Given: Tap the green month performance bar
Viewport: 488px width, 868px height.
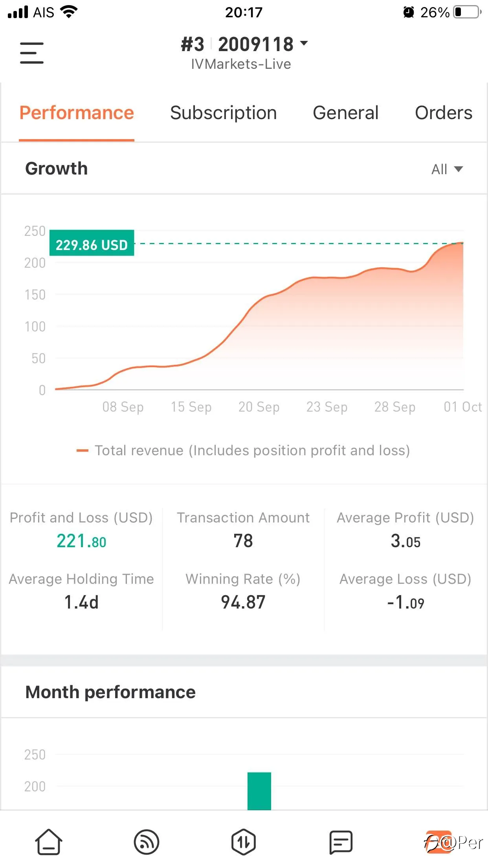Looking at the screenshot, I should click(259, 791).
